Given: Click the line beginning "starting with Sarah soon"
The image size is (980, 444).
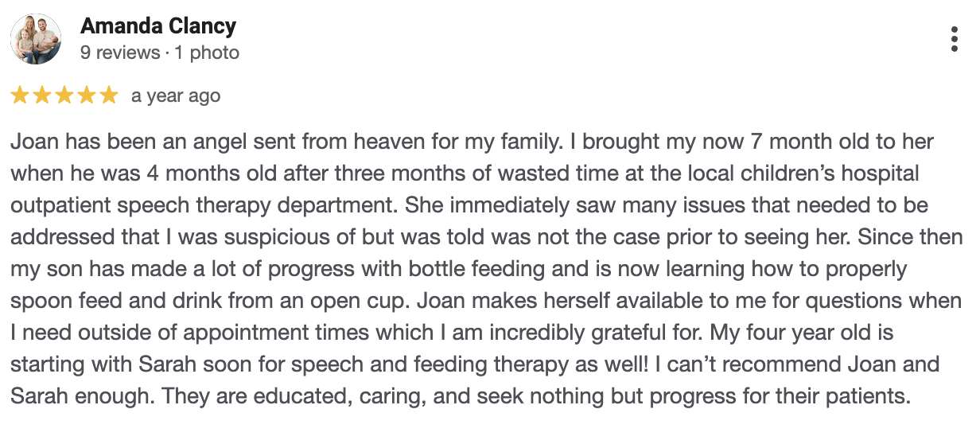Looking at the screenshot, I should coord(476,364).
